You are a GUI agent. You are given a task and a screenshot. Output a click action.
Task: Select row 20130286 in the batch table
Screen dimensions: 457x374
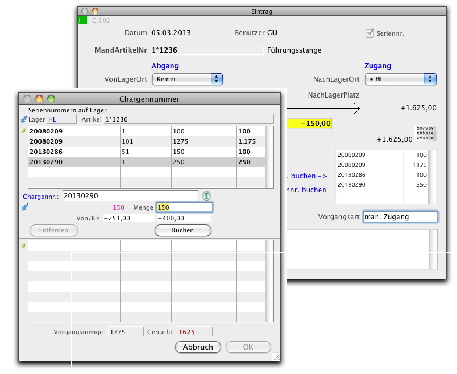[147, 152]
